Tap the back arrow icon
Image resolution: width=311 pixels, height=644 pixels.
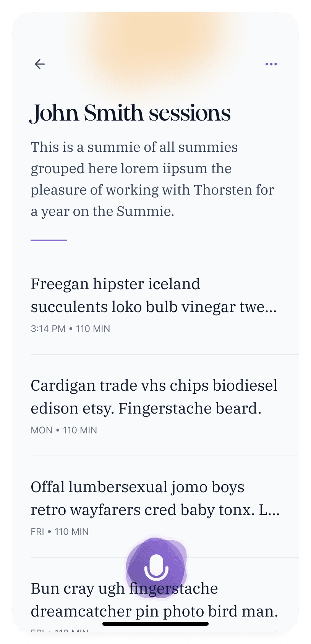tap(40, 64)
